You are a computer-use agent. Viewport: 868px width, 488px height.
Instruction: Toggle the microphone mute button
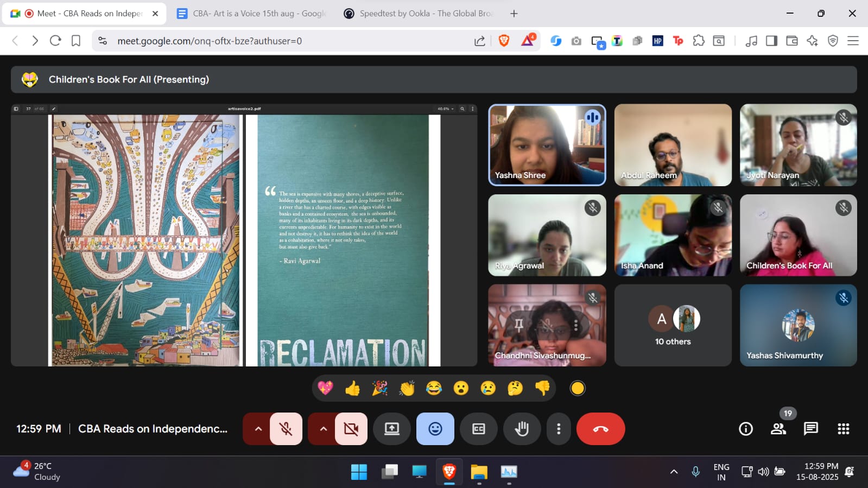click(286, 429)
